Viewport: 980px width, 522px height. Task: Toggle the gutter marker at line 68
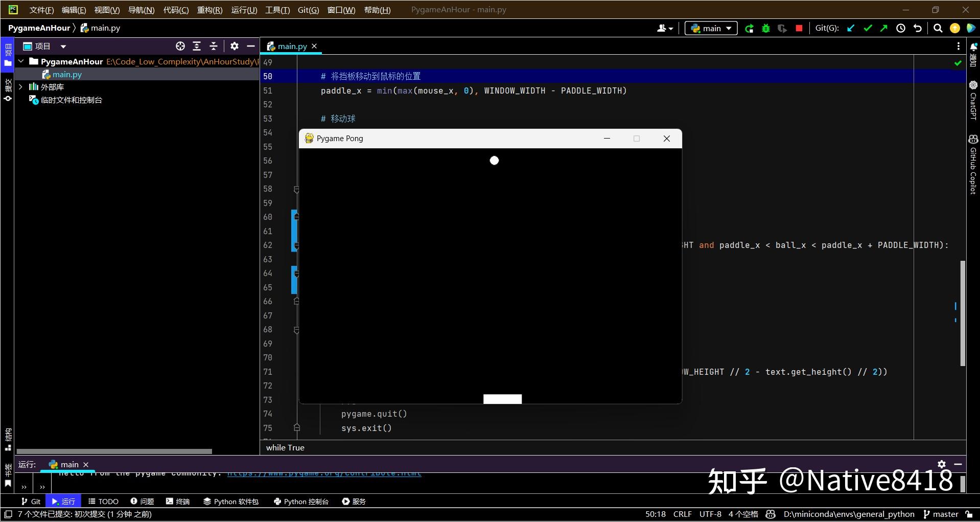pyautogui.click(x=297, y=330)
